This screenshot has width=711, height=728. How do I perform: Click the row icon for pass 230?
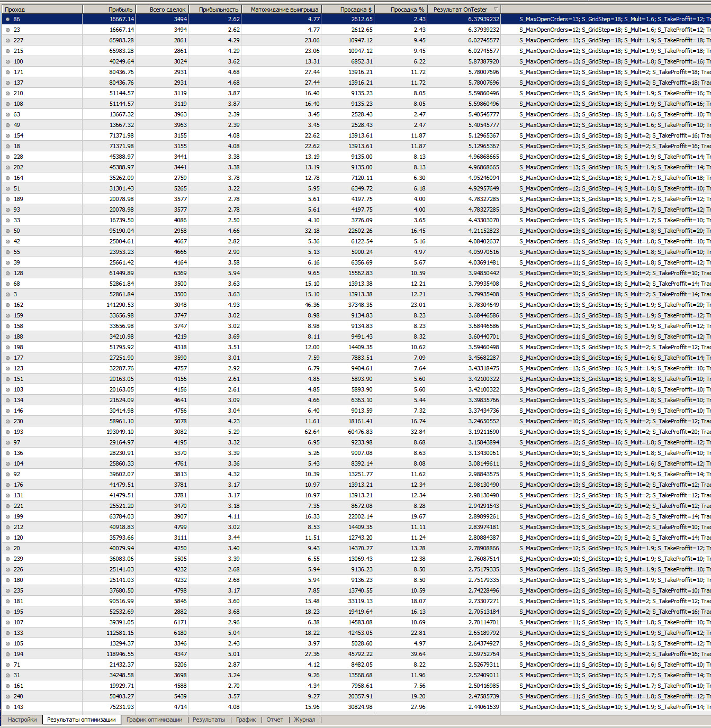(x=7, y=421)
